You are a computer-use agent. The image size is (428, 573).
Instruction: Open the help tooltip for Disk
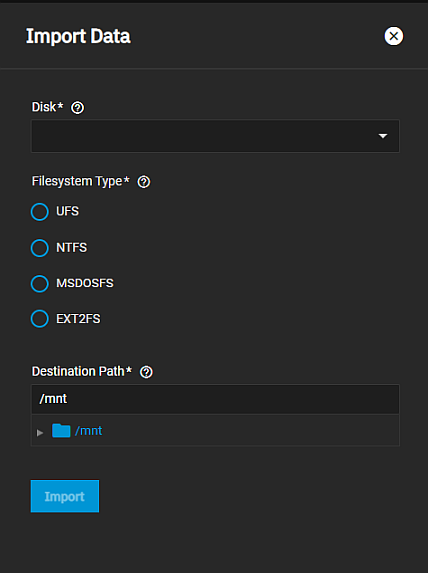77,108
